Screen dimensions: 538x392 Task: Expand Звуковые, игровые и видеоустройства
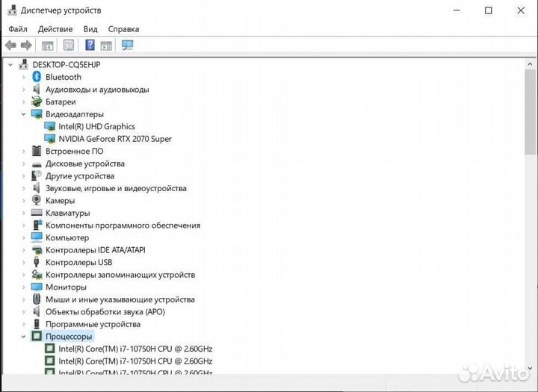coord(24,188)
